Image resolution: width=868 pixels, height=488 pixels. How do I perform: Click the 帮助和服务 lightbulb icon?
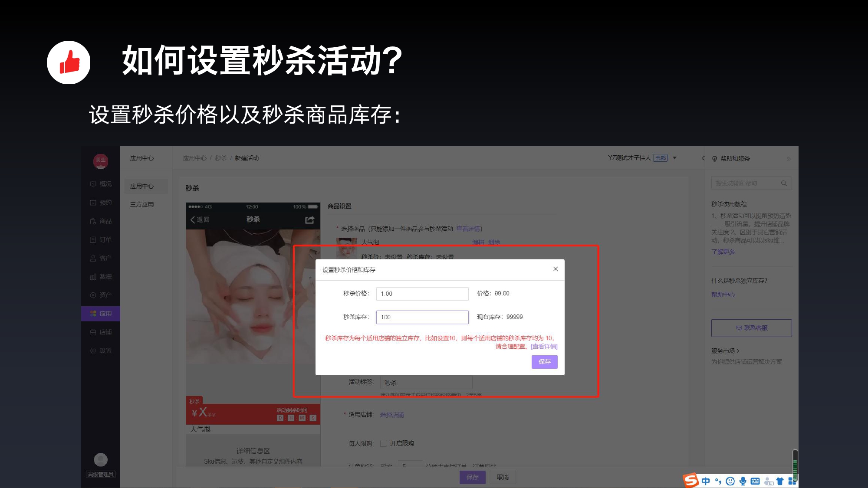(715, 159)
